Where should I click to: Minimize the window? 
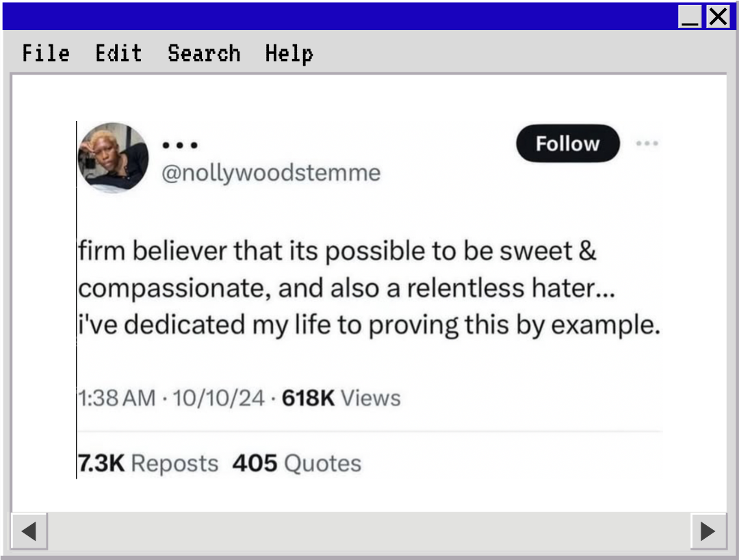[x=690, y=16]
